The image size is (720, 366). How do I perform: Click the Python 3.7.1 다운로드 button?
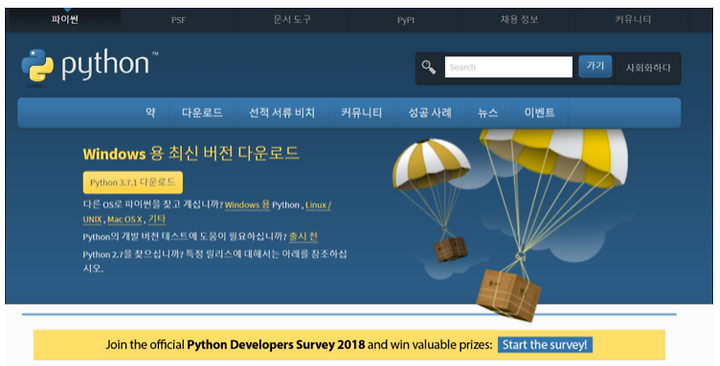[133, 182]
